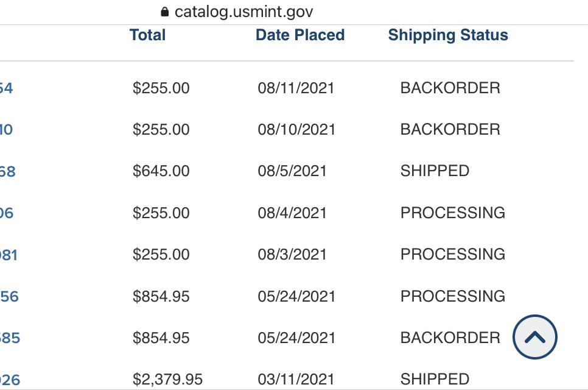Open order link ending in 026
Screen dimensions: 588x390
10,380
